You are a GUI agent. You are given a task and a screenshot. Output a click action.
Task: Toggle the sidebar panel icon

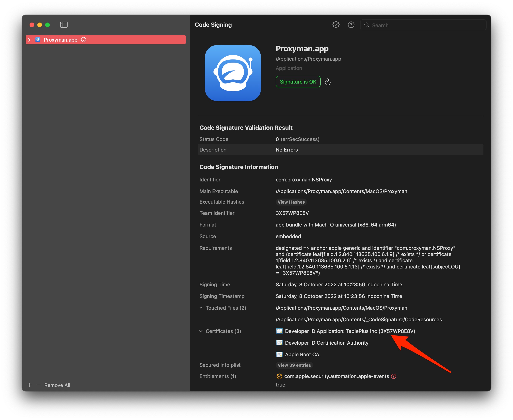[64, 25]
